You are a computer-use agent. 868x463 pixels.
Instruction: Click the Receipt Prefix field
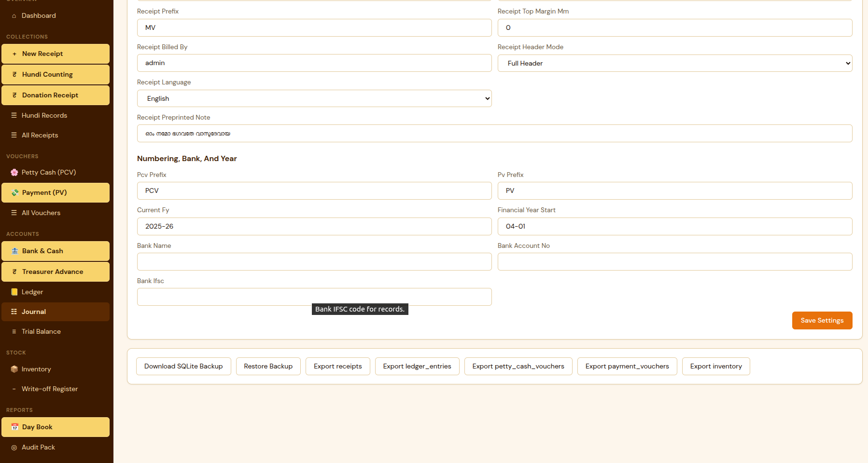click(x=314, y=28)
